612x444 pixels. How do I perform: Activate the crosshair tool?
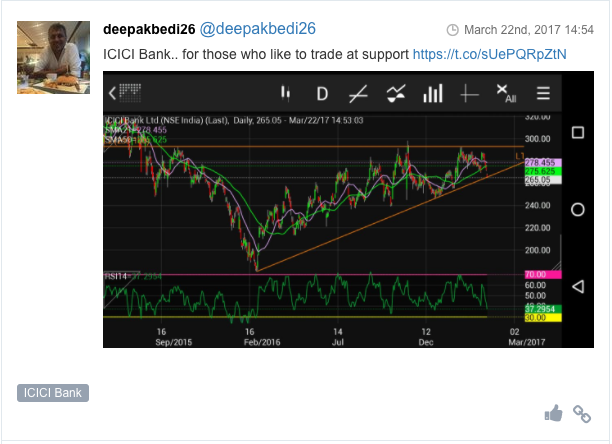point(469,94)
